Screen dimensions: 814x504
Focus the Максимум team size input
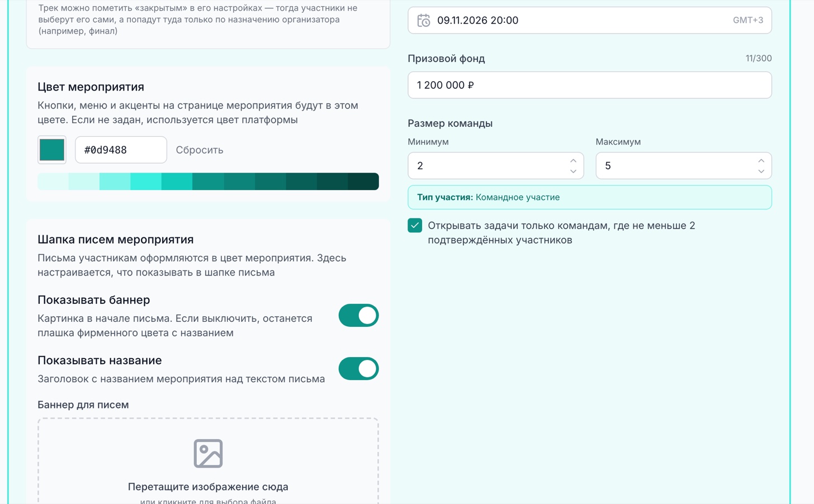coord(684,165)
